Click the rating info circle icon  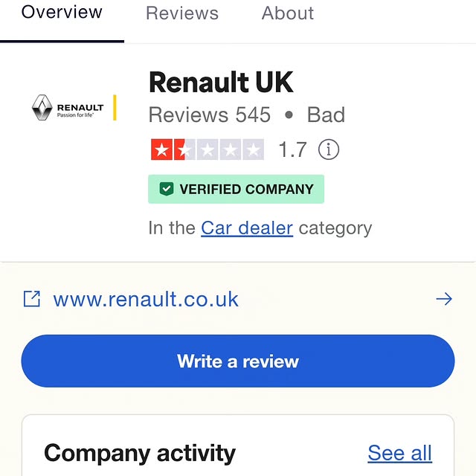point(329,149)
